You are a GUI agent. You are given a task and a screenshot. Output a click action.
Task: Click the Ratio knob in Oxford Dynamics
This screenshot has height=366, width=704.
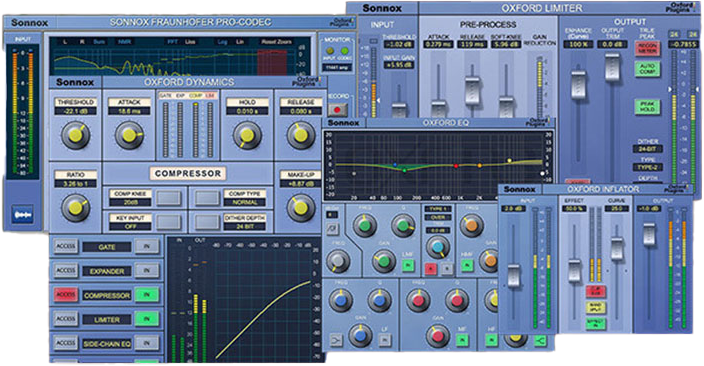[75, 207]
